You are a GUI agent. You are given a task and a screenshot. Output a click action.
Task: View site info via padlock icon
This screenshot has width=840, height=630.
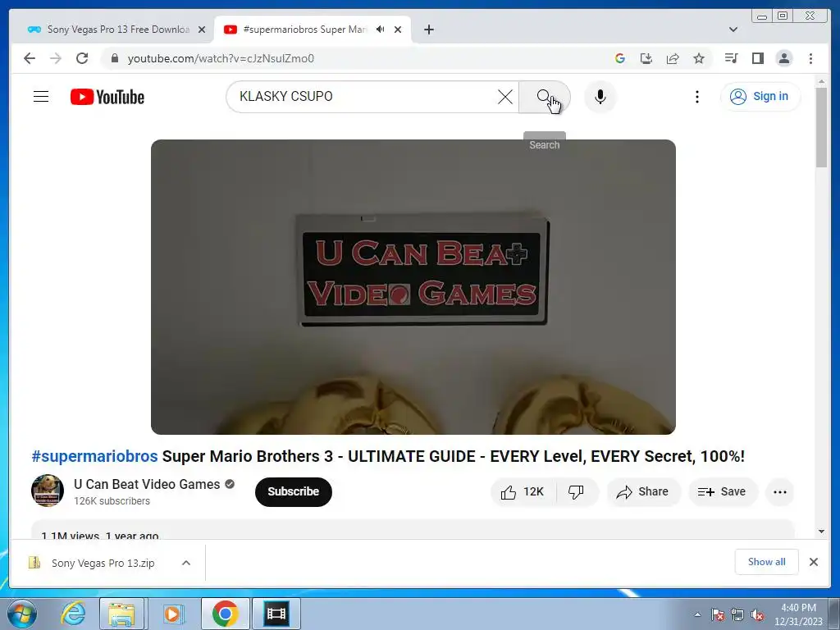coord(114,58)
